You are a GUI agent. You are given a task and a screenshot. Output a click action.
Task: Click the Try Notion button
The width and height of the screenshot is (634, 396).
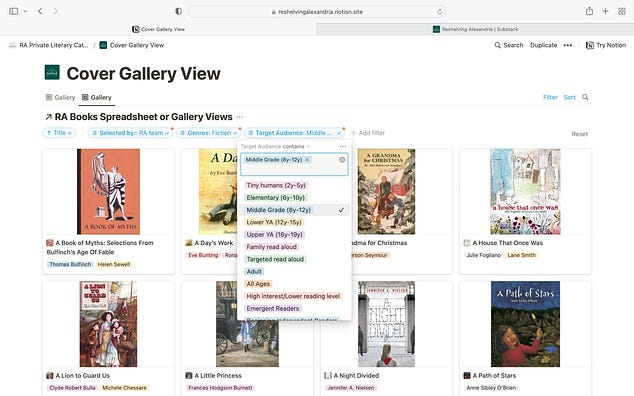606,45
